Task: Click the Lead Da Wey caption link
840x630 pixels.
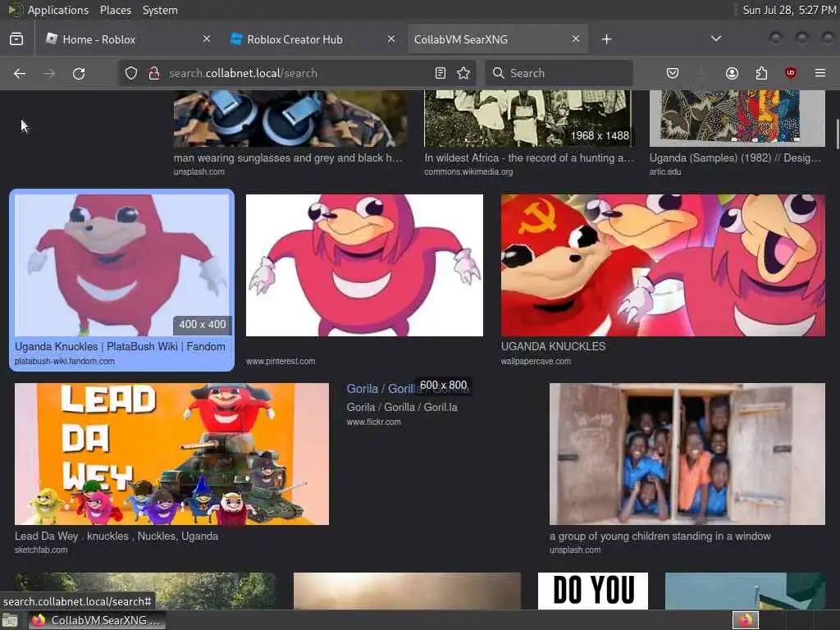Action: tap(116, 536)
